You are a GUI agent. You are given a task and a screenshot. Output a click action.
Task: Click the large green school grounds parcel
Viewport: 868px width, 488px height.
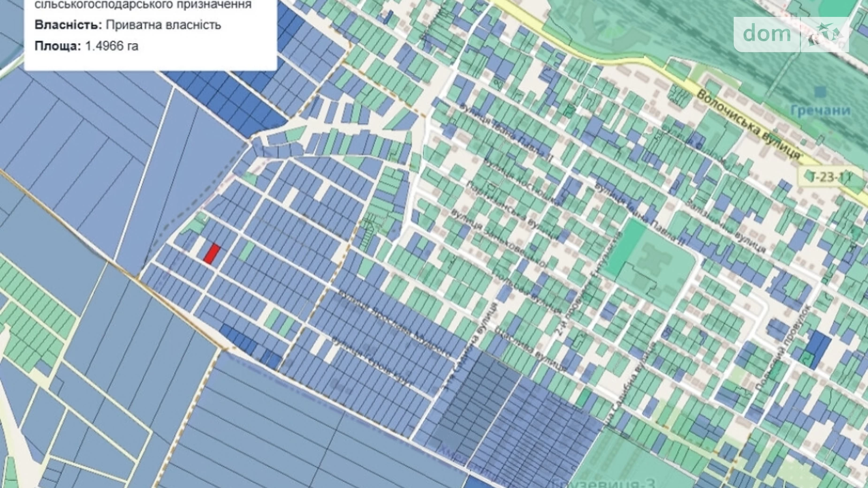(x=662, y=267)
